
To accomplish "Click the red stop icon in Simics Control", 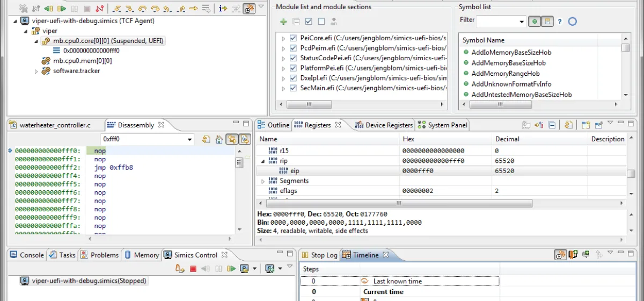I will 193,268.
